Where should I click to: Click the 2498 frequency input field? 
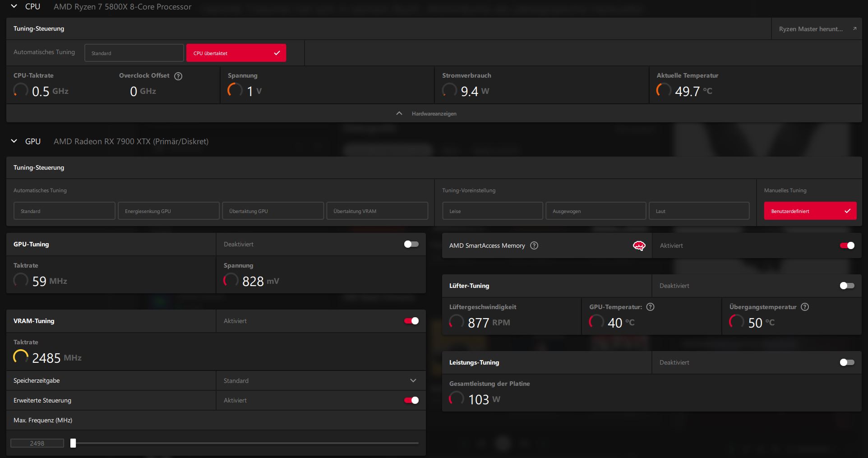click(x=37, y=443)
